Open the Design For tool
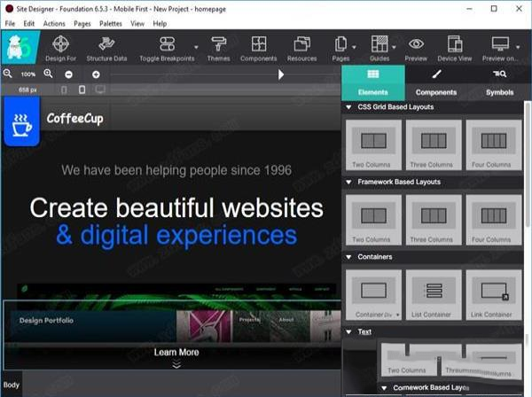Viewport: 532px width, 397px height. coord(60,48)
